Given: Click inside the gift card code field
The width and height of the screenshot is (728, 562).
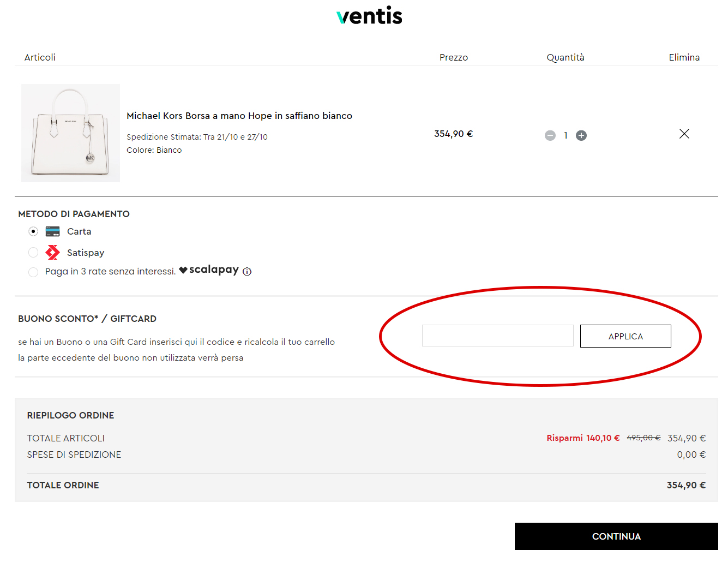Looking at the screenshot, I should click(x=497, y=336).
